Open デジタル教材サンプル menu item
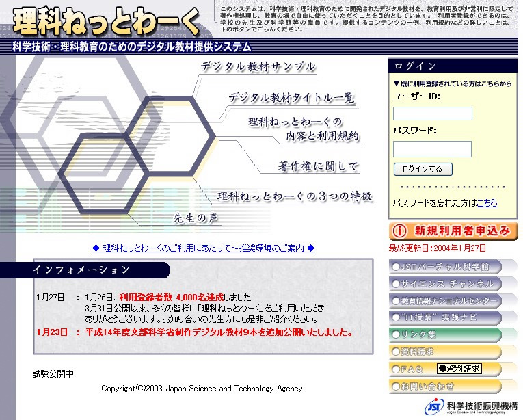This screenshot has width=523, height=420. point(258,67)
